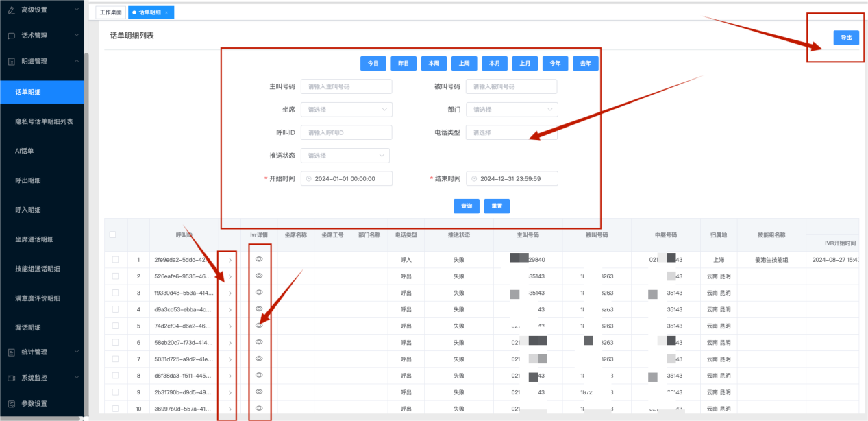
Task: Filter by 上月 quick date button
Action: [525, 63]
